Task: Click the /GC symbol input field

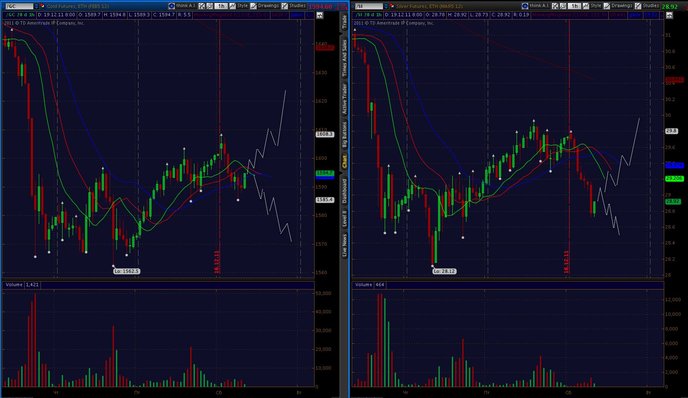Action: click(x=18, y=6)
